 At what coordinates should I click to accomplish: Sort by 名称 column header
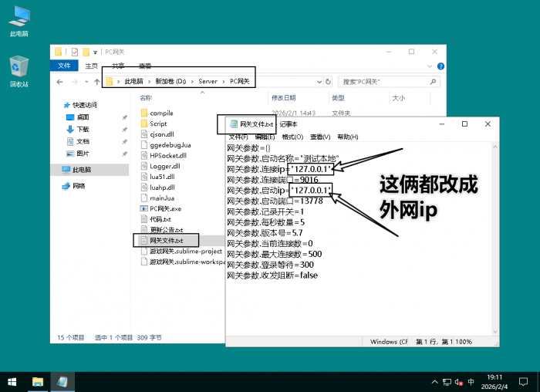coord(146,98)
